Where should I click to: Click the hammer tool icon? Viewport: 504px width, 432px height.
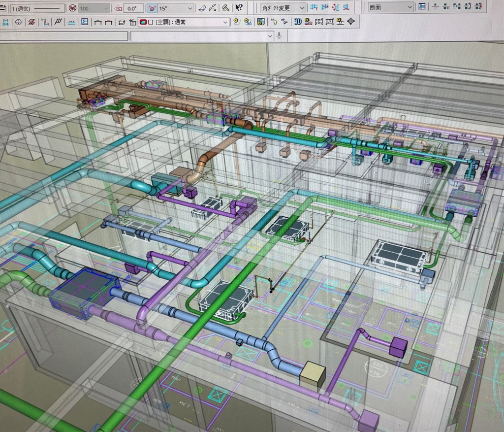click(x=225, y=8)
